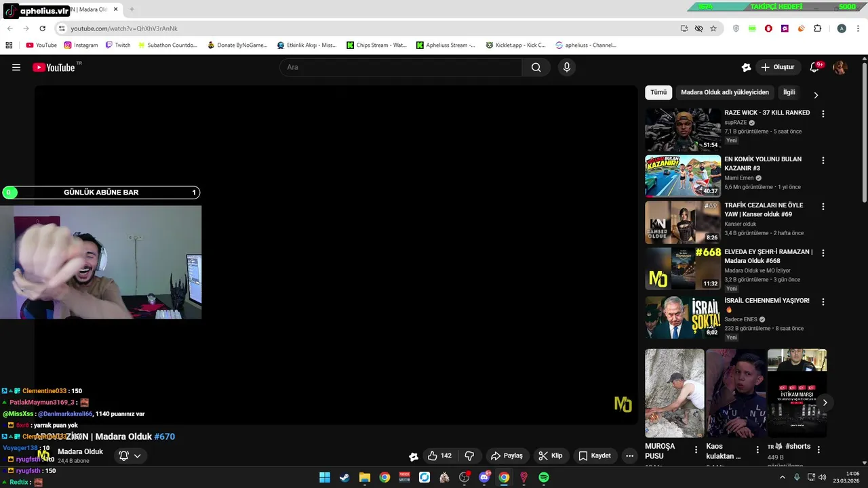Select Madara Olduk adlı yükleyiciden chip

725,92
